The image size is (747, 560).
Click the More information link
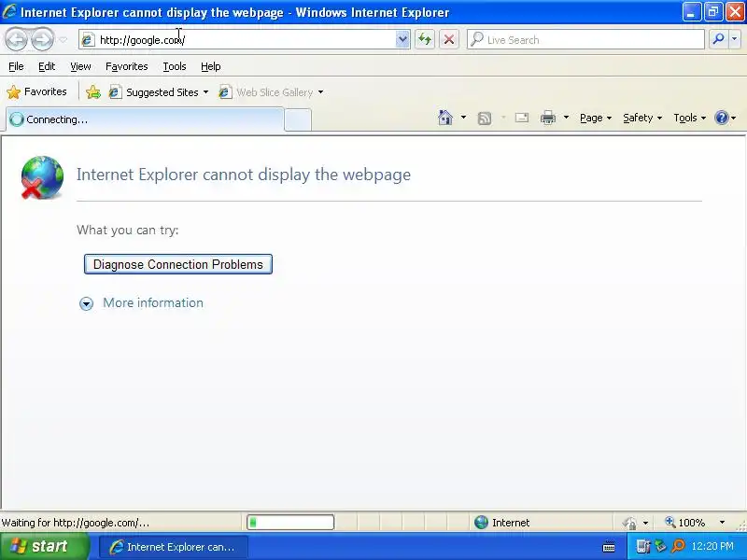[153, 302]
